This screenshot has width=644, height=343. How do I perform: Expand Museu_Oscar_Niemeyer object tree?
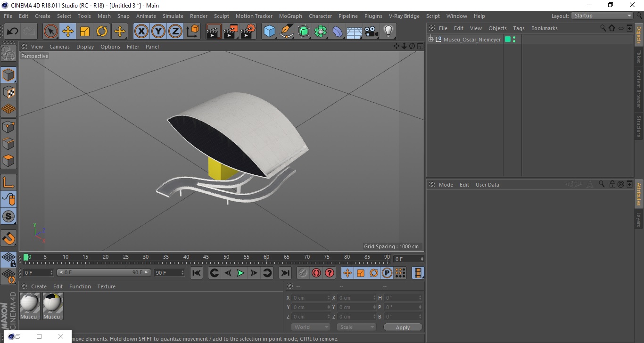(x=431, y=40)
